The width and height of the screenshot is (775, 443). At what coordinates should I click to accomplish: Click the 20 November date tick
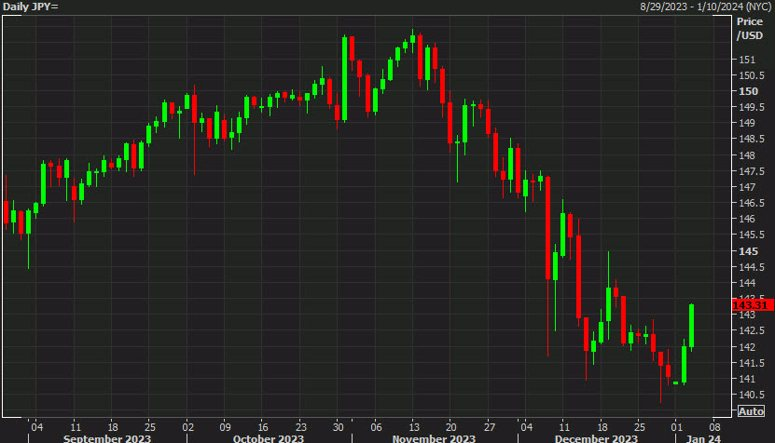coord(451,427)
